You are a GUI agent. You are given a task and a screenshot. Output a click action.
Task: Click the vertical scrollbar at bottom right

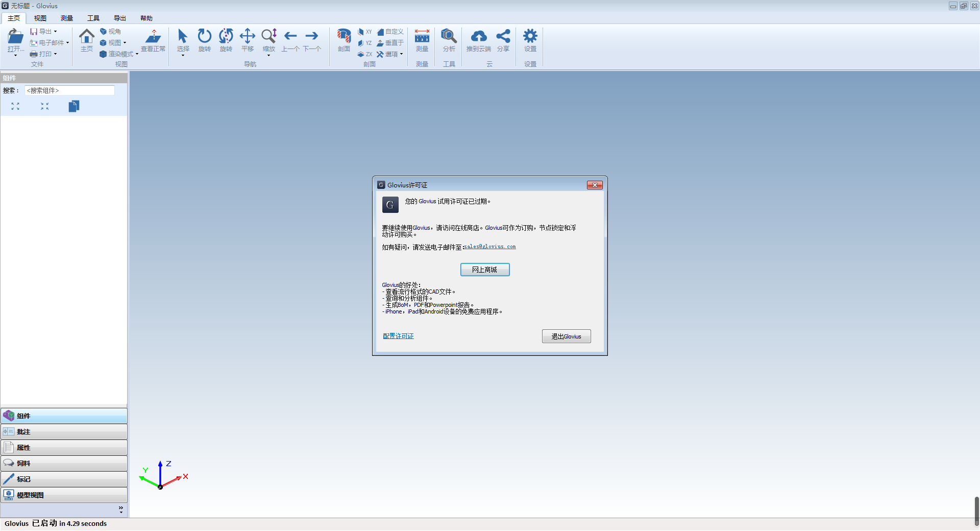coord(976,511)
